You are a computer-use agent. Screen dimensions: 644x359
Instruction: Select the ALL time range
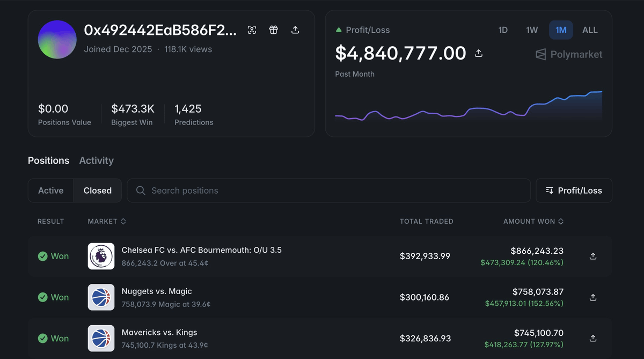point(590,30)
